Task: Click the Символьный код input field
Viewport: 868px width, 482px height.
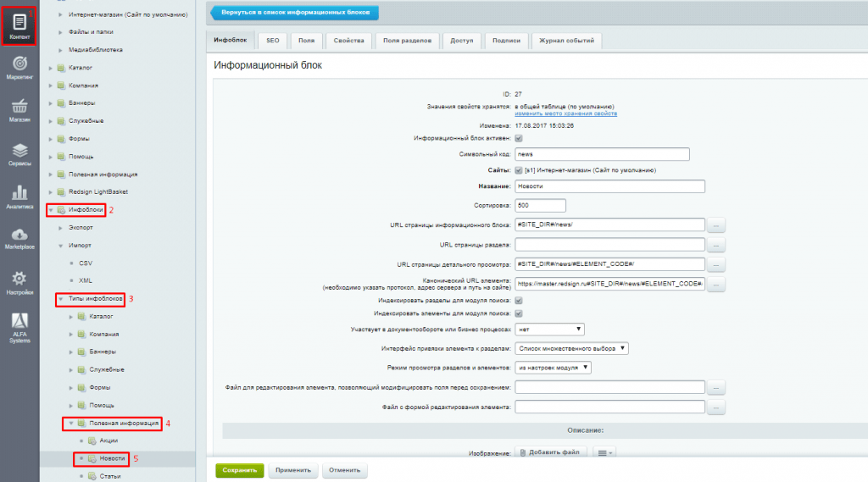Action: [602, 154]
